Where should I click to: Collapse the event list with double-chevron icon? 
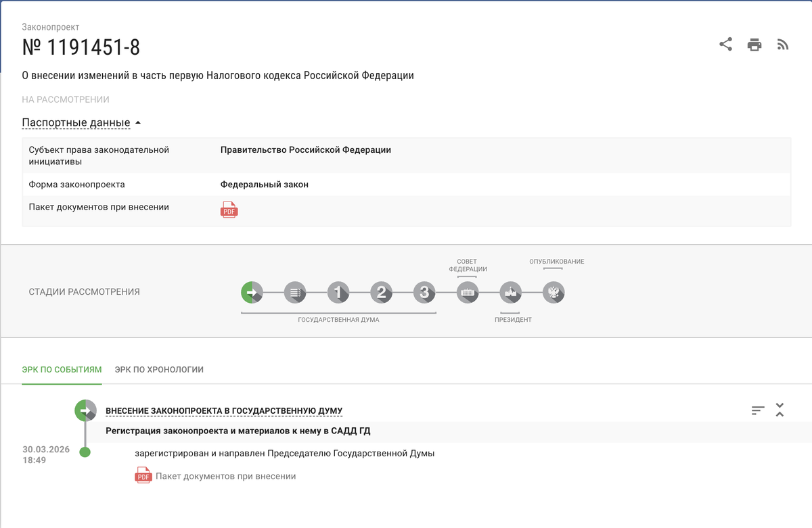(x=780, y=410)
